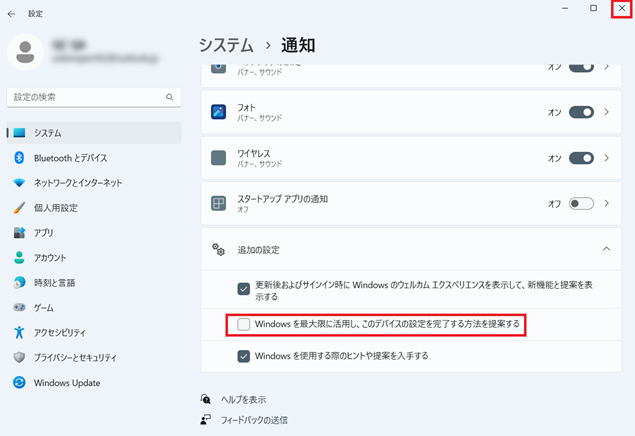Click the 追加の設定 header text

pos(258,250)
